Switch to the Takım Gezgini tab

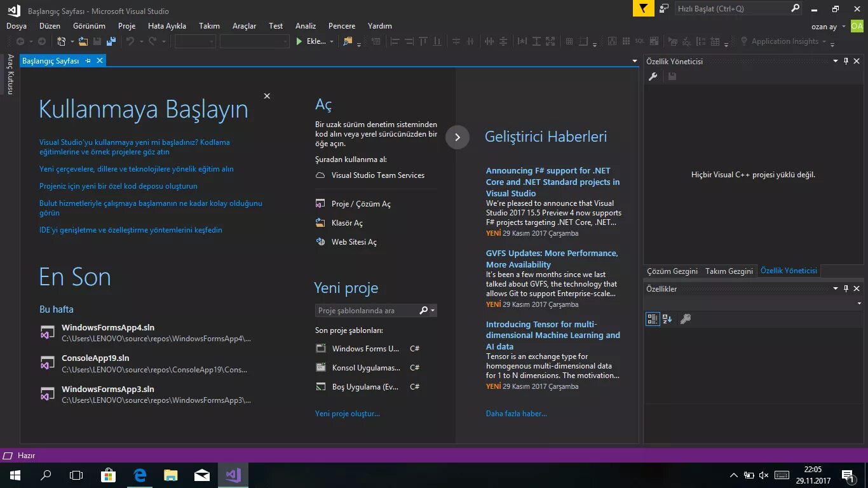click(729, 271)
